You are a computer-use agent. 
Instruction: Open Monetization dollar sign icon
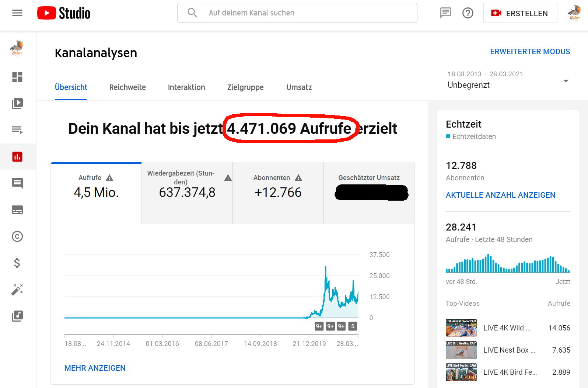(x=17, y=263)
